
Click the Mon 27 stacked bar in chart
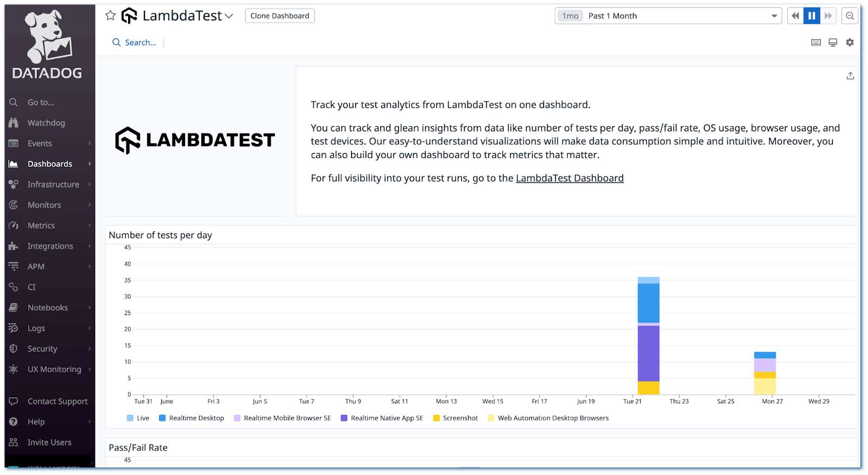click(765, 373)
